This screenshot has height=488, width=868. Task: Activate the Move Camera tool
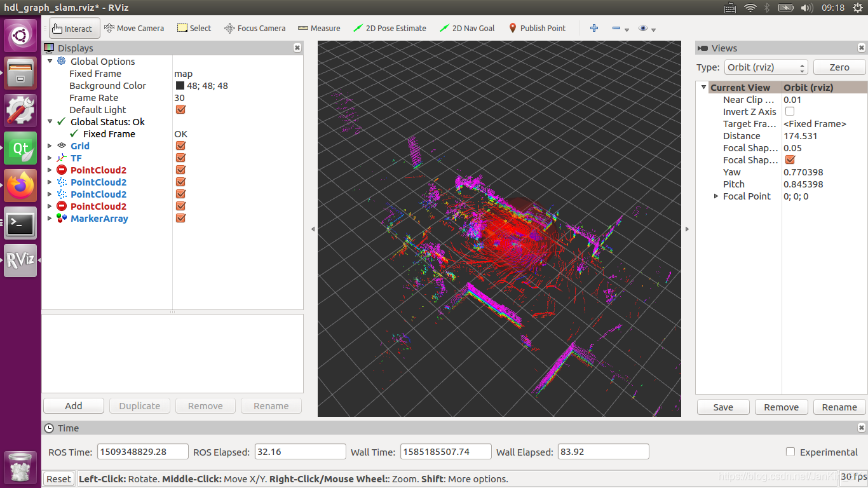coord(134,28)
